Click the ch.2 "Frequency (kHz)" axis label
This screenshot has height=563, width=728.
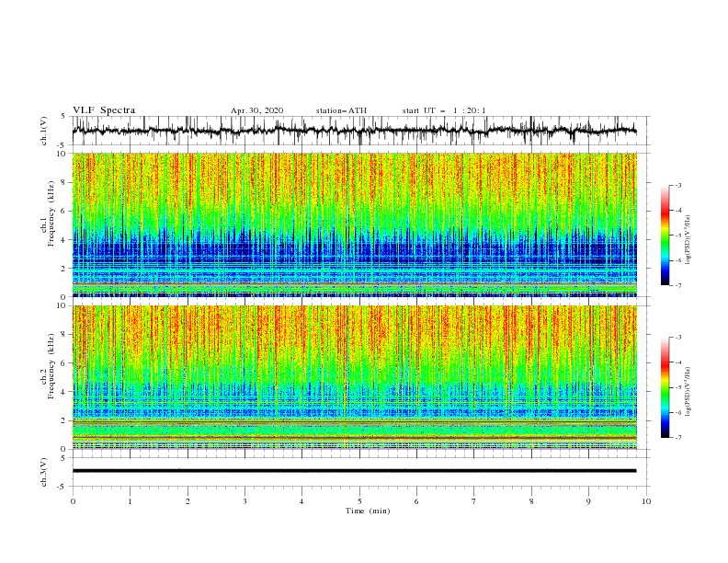click(51, 365)
